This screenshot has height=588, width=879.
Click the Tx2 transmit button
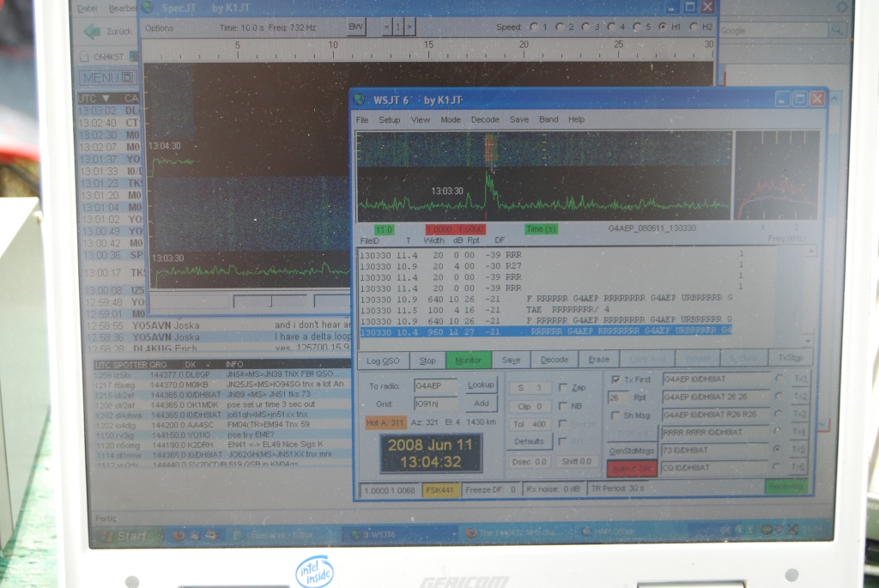[x=799, y=397]
